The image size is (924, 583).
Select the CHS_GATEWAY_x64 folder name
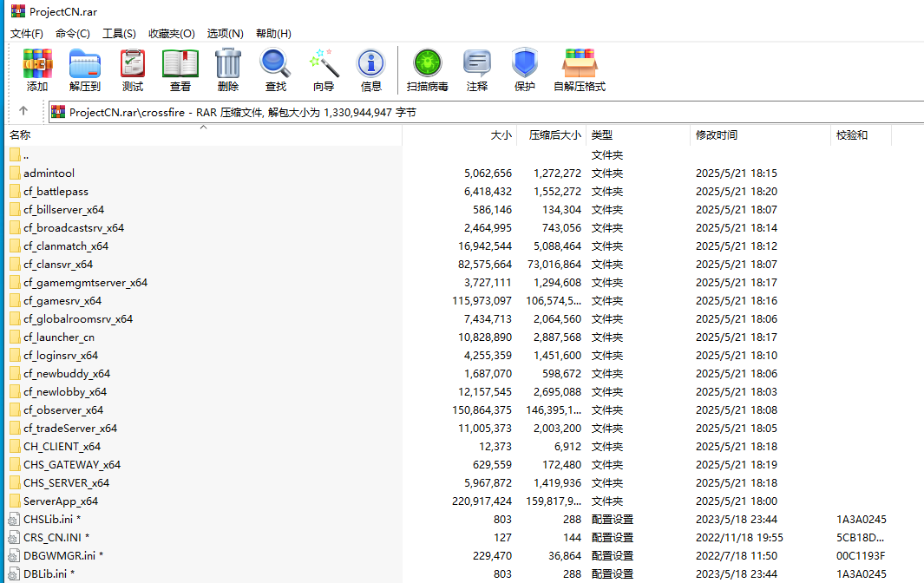click(x=72, y=465)
